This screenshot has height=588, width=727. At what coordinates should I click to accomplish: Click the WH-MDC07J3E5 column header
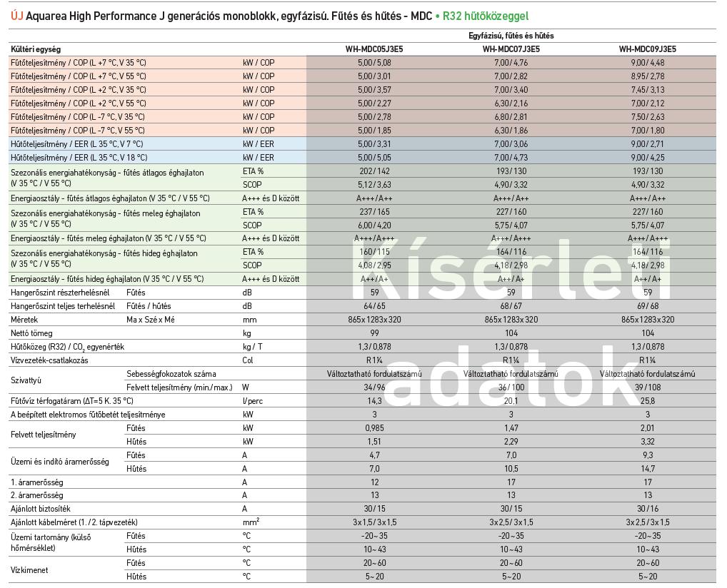pyautogui.click(x=511, y=49)
